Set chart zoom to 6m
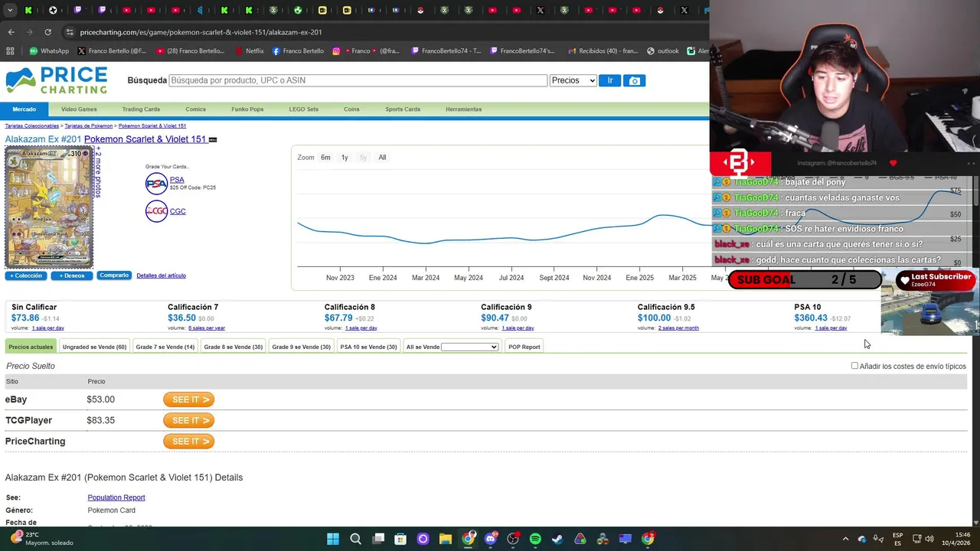The width and height of the screenshot is (980, 551). point(325,158)
